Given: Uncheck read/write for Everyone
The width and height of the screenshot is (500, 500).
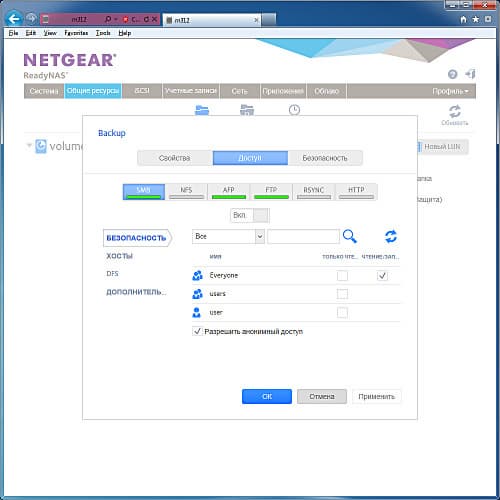Looking at the screenshot, I should click(x=382, y=276).
